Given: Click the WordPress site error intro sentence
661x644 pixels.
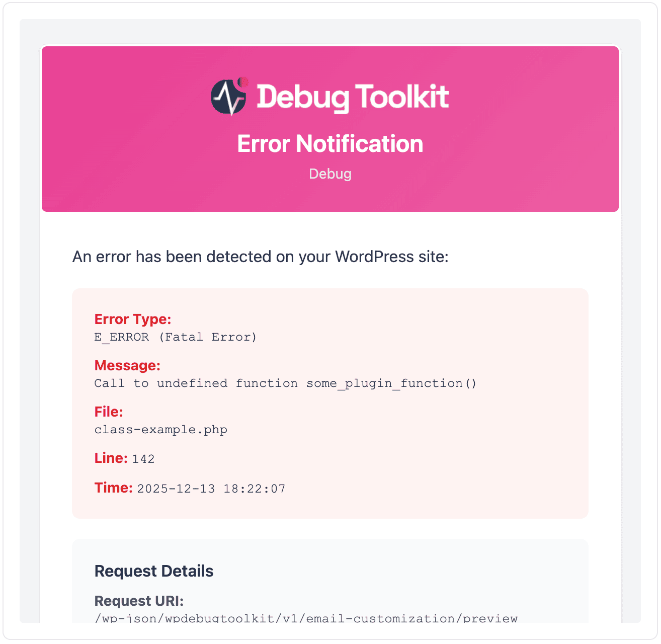Looking at the screenshot, I should pos(260,257).
